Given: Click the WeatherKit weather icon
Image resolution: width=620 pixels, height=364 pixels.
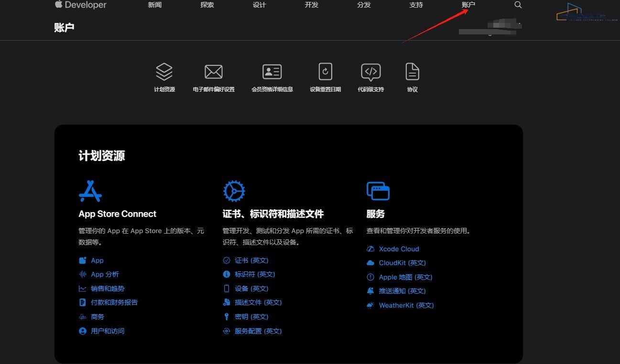Looking at the screenshot, I should [x=370, y=305].
